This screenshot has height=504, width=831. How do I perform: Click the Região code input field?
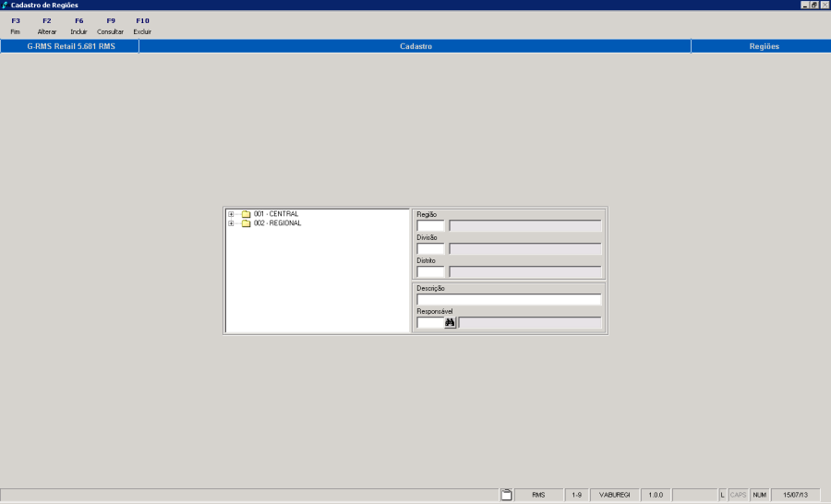coord(430,226)
